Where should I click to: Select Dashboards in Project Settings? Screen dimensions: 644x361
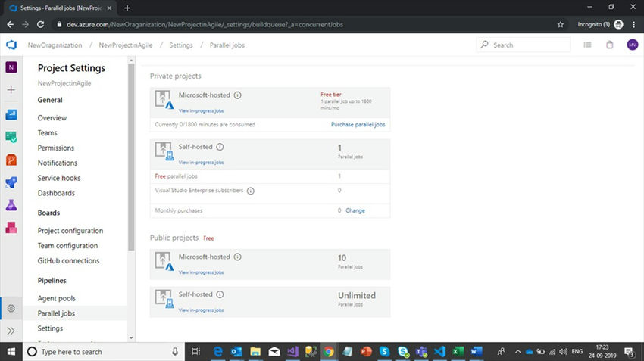click(56, 193)
